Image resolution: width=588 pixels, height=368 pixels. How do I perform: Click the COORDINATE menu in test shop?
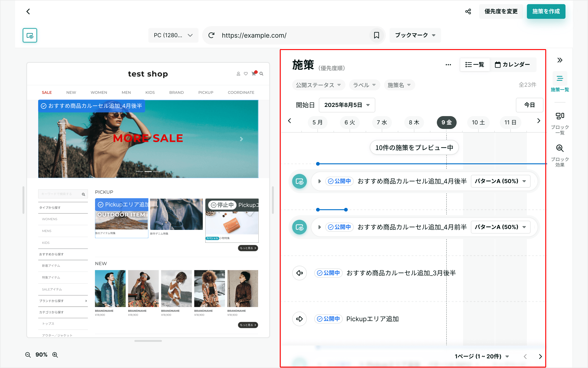pos(241,92)
